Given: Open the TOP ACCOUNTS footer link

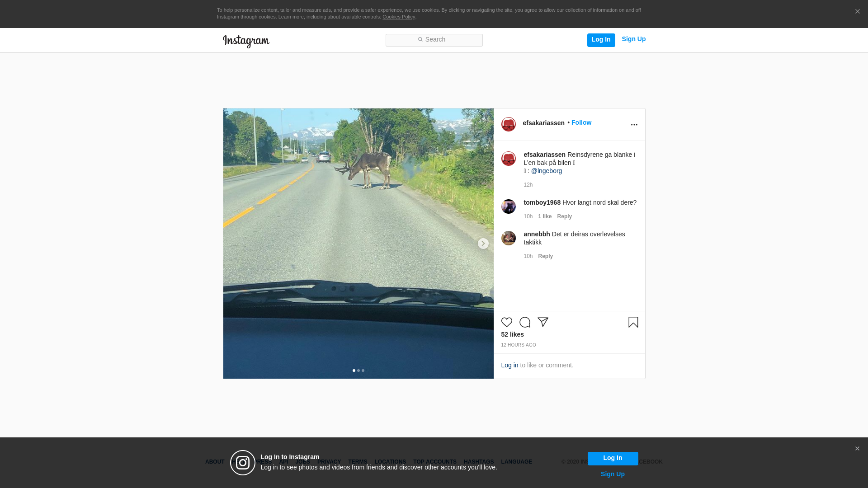Looking at the screenshot, I should tap(435, 462).
